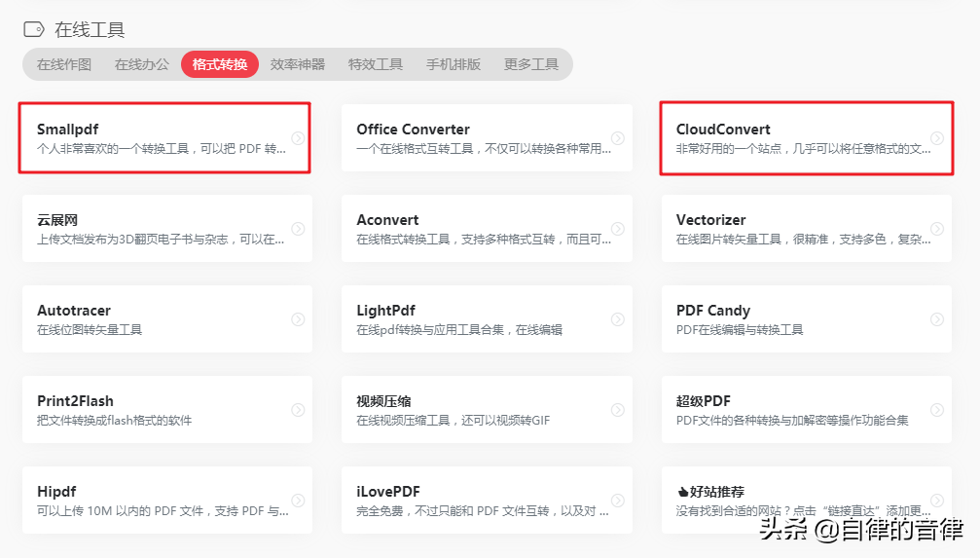Viewport: 980px width, 558px height.
Task: Click the tag icon beside 在线工具
Action: pyautogui.click(x=34, y=29)
